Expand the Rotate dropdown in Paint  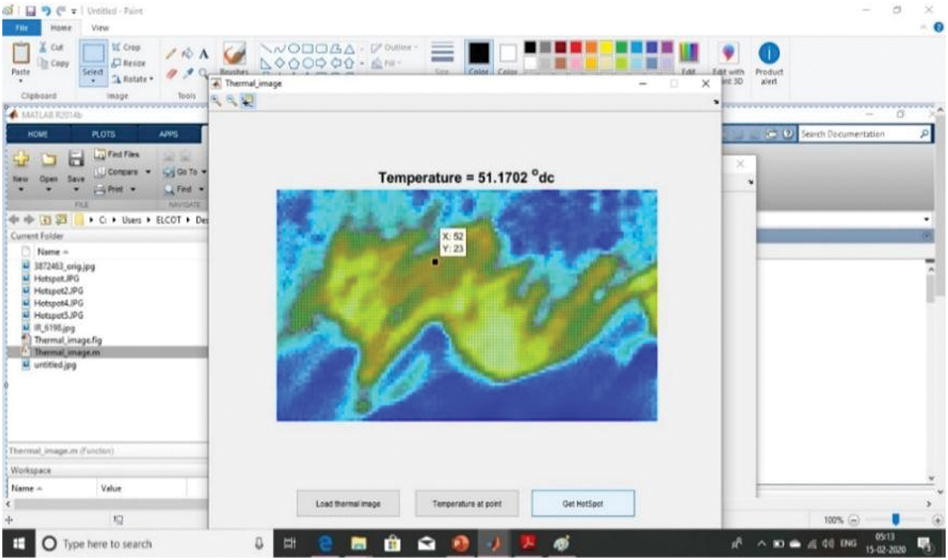151,79
